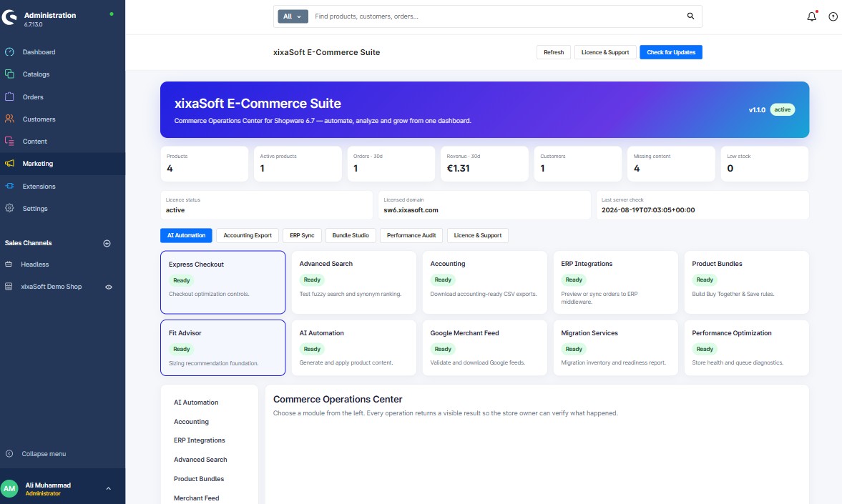Viewport: 842px width, 504px height.
Task: Open the Dashboard gauge icon
Action: coord(9,52)
